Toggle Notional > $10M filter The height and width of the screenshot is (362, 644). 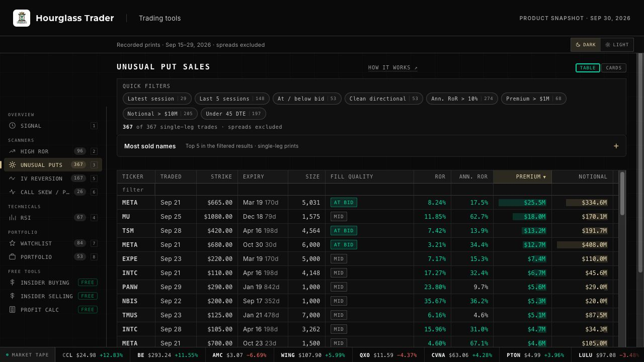pyautogui.click(x=160, y=114)
